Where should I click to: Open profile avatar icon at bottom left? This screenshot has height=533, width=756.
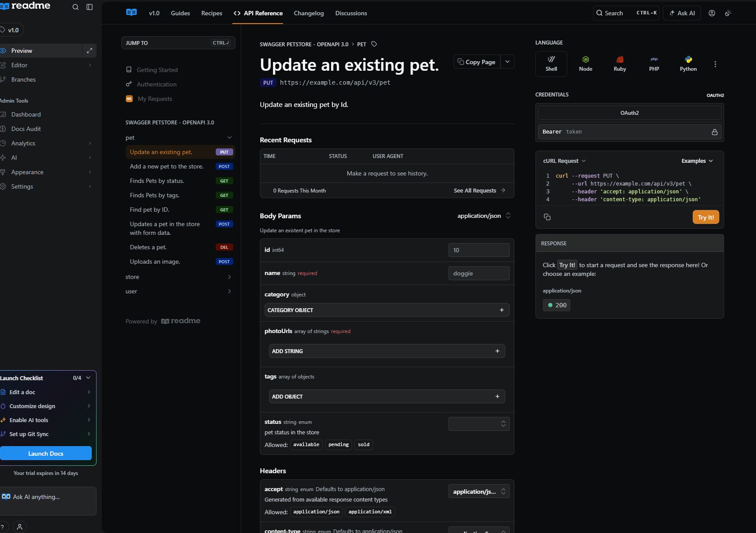point(20,527)
